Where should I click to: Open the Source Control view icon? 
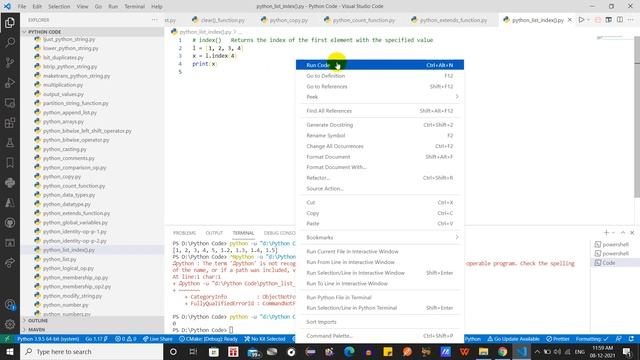point(10,62)
